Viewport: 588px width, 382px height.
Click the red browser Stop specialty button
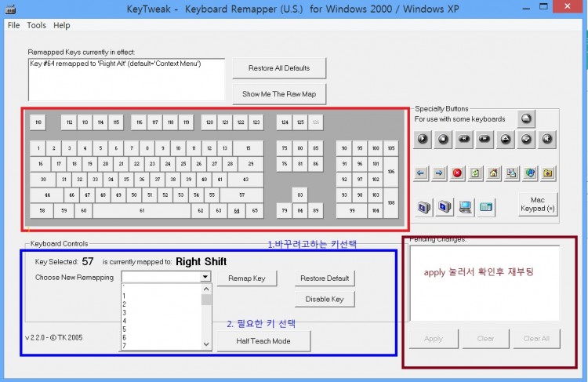coord(457,173)
